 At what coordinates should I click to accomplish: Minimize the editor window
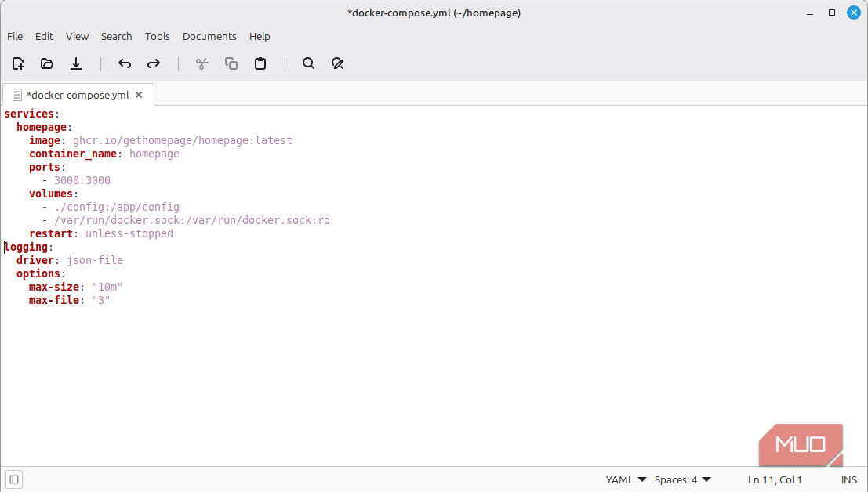click(810, 13)
